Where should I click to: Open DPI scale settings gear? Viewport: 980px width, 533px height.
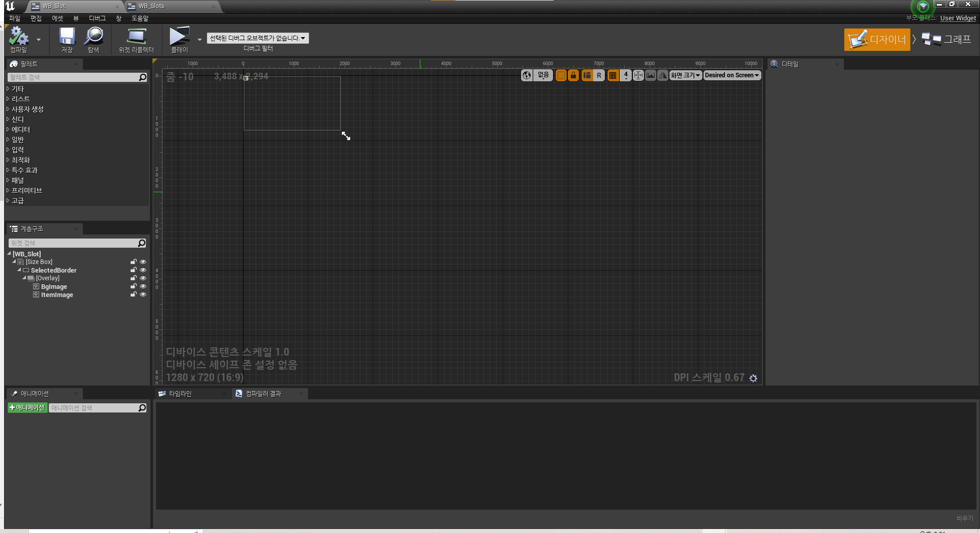[x=753, y=378]
